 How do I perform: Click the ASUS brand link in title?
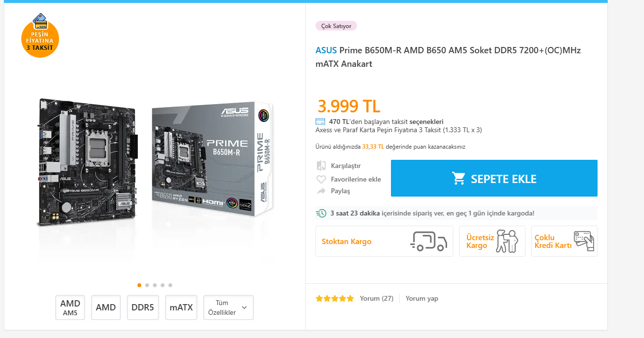[326, 50]
